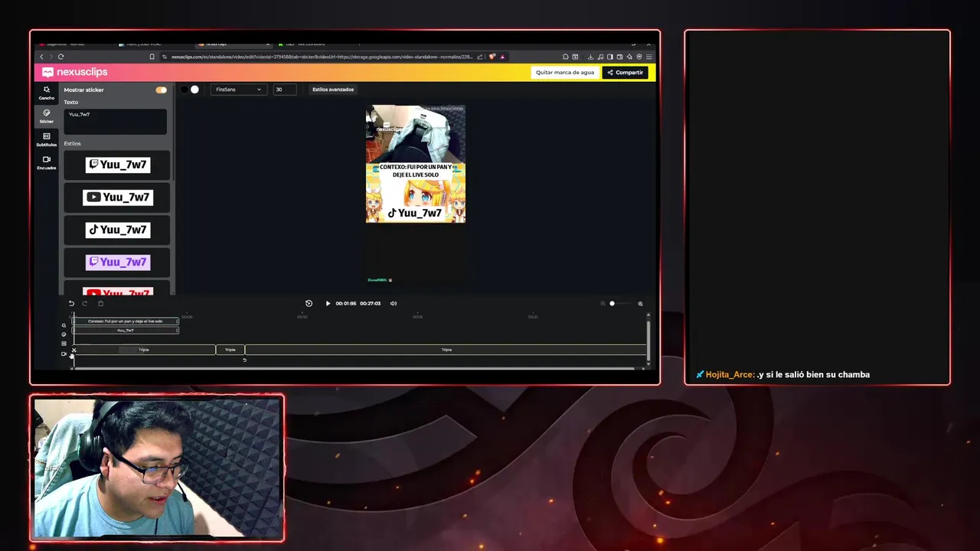Viewport: 980px width, 551px height.
Task: Toggle the Mostrar sticker switch
Action: (161, 90)
